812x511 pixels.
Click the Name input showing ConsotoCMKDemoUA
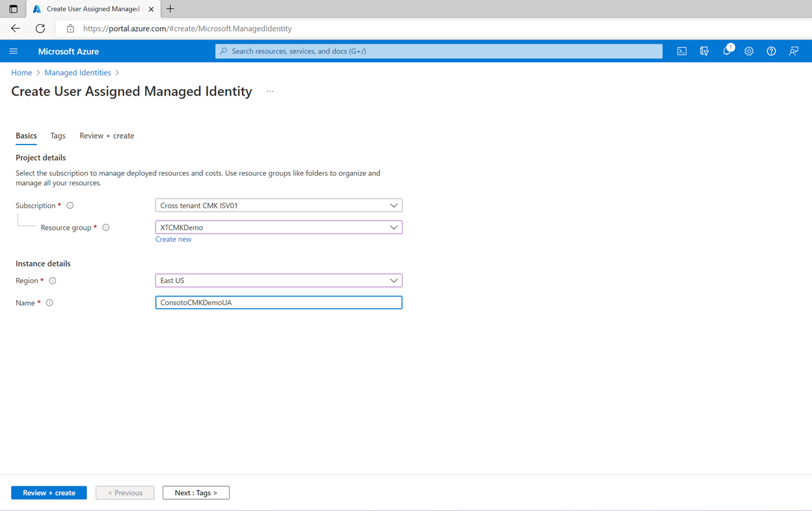[278, 302]
